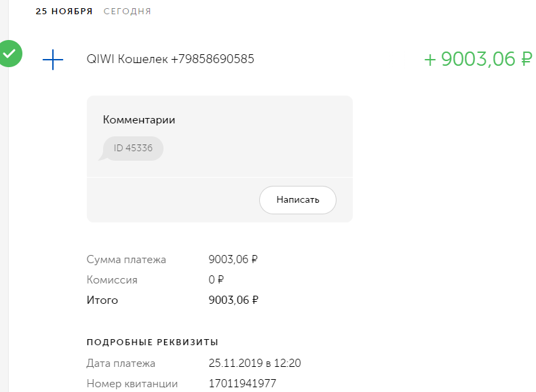Click the Номер квитанции label
Screen dimensions: 536x392
click(132, 384)
